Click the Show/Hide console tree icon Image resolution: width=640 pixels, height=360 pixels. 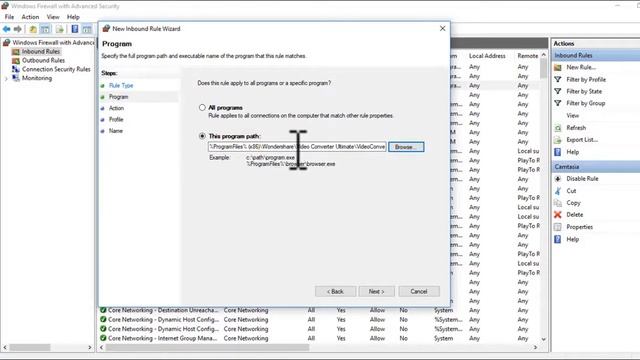point(45,29)
